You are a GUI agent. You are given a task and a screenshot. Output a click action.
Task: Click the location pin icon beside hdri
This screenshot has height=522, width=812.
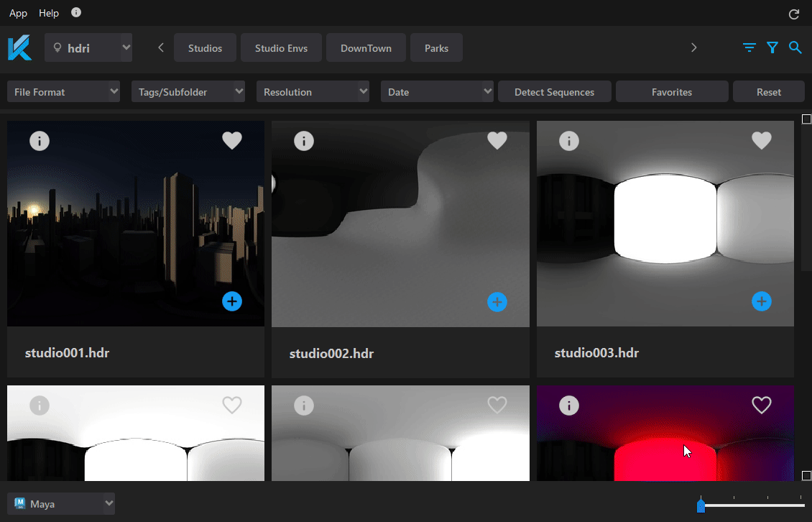tap(57, 47)
